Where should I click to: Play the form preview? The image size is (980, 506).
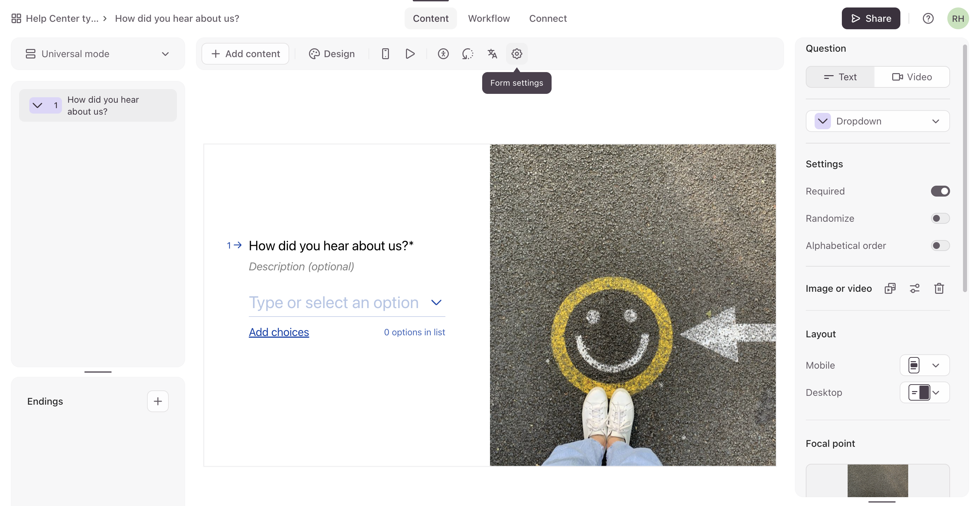click(x=410, y=54)
